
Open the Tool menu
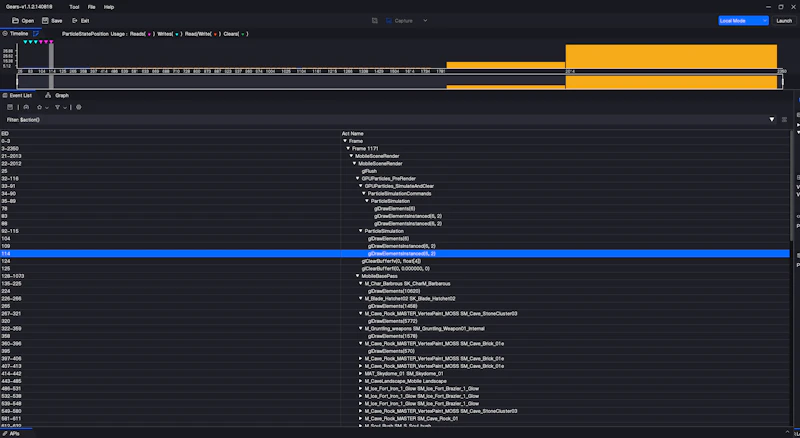(74, 7)
